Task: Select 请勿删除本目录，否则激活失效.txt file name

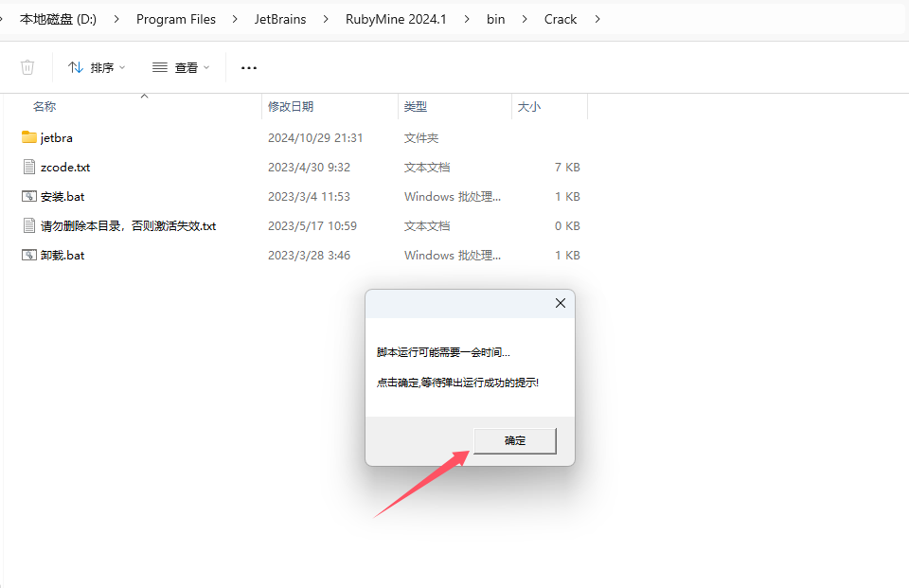Action: [128, 226]
